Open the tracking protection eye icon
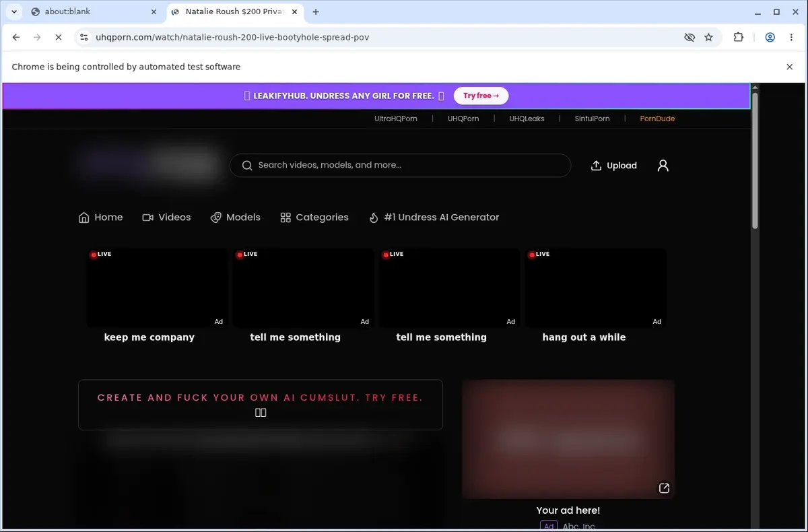Viewport: 808px width, 532px height. click(689, 38)
